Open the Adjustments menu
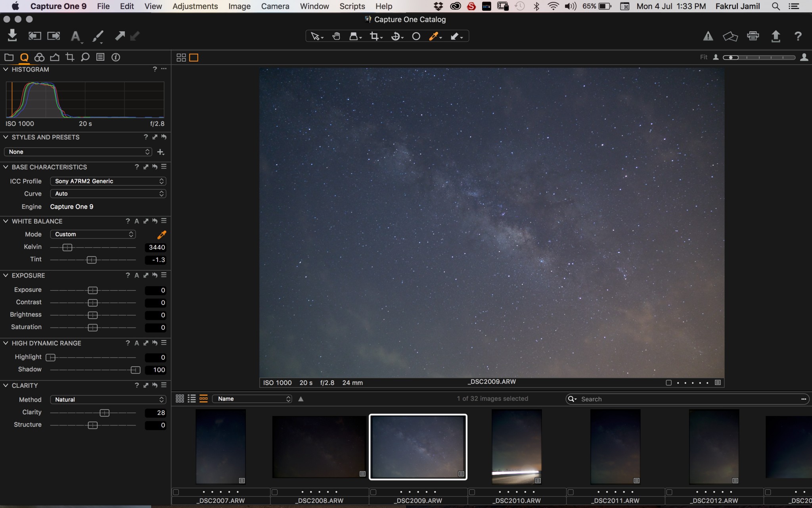Screen dimensions: 812x508 [x=195, y=6]
